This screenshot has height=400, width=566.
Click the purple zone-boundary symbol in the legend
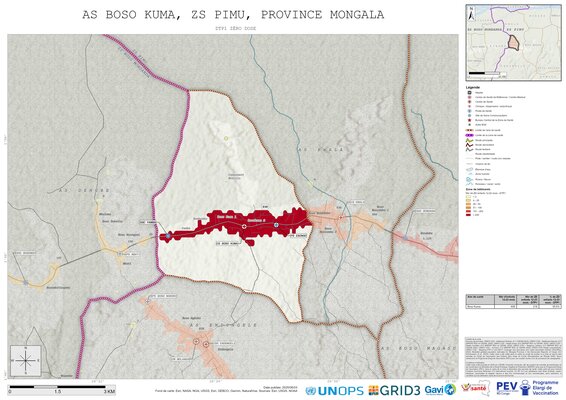click(469, 135)
